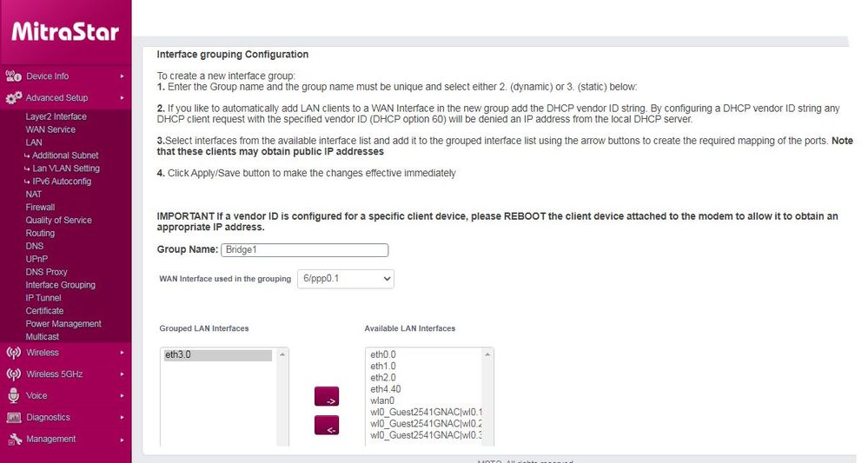868x463 pixels.
Task: Open the Quality of Service menu item
Action: pyautogui.click(x=58, y=220)
